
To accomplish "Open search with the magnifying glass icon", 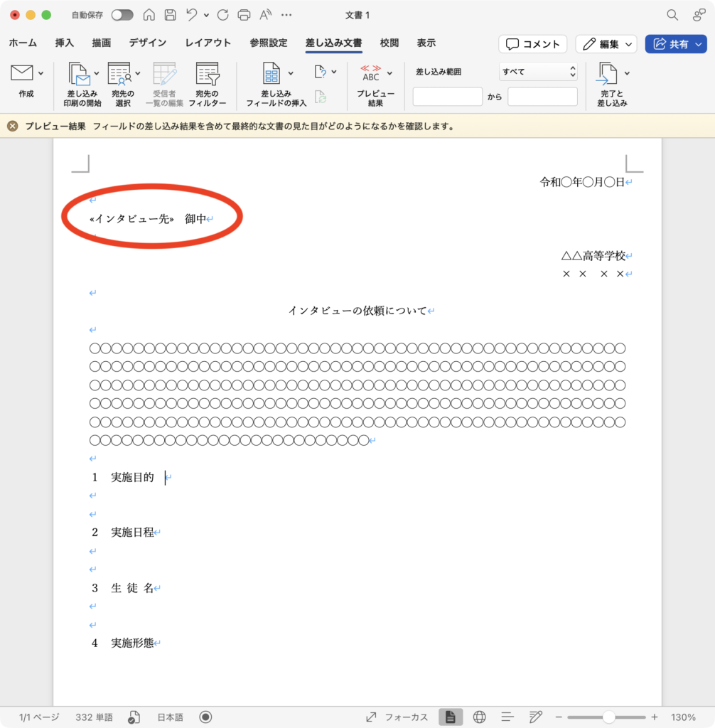I will pos(672,15).
